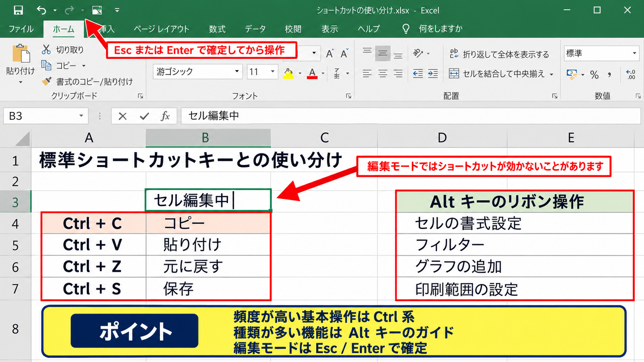Increase font size with large A icon

(x=330, y=53)
